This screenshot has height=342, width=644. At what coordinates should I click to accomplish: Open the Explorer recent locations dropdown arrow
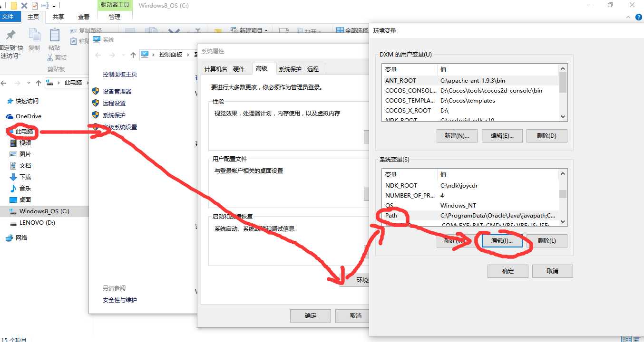29,83
